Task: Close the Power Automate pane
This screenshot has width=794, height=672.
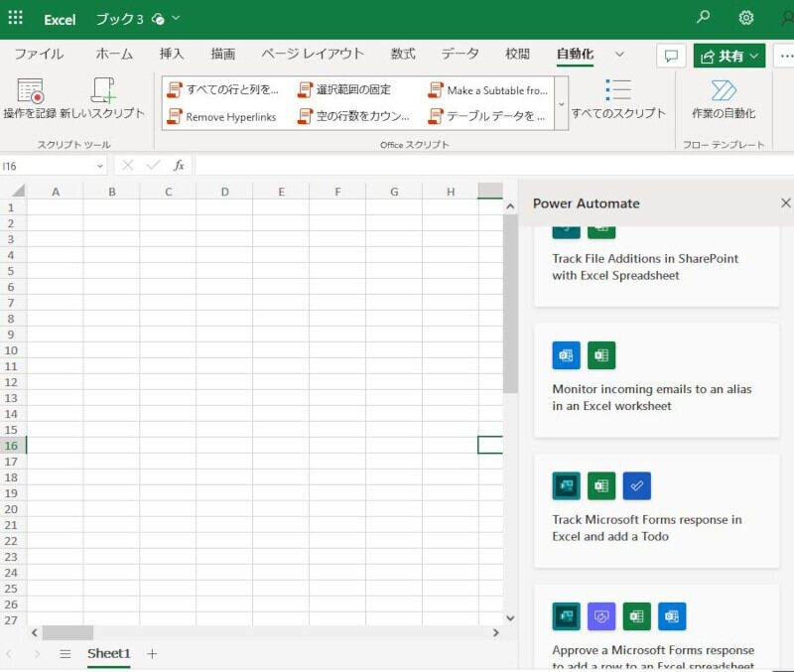Action: [785, 203]
